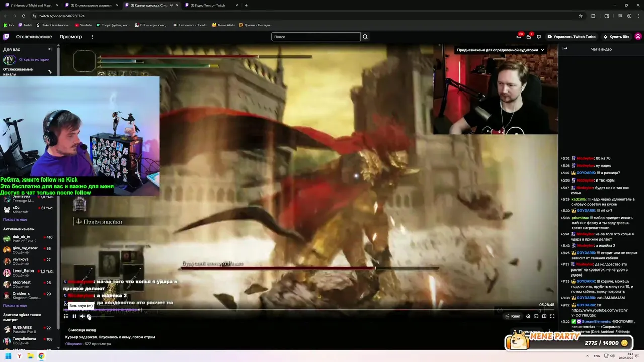The width and height of the screenshot is (644, 362).
Task: Click the Купить Bits button
Action: 615,37
